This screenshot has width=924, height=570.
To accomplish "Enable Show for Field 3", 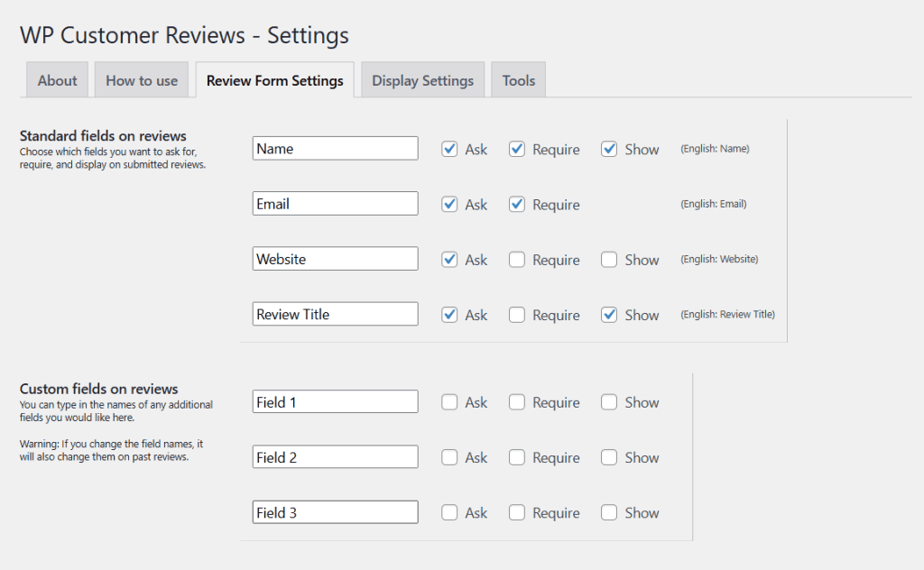I will [607, 511].
